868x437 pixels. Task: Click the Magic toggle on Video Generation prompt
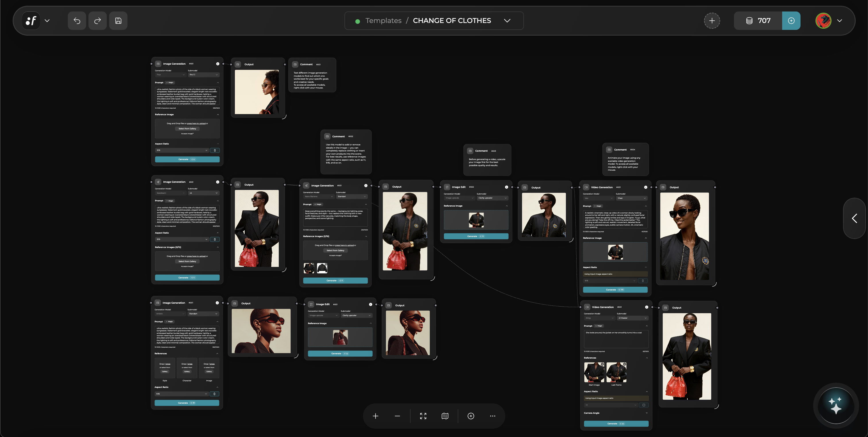(x=598, y=206)
